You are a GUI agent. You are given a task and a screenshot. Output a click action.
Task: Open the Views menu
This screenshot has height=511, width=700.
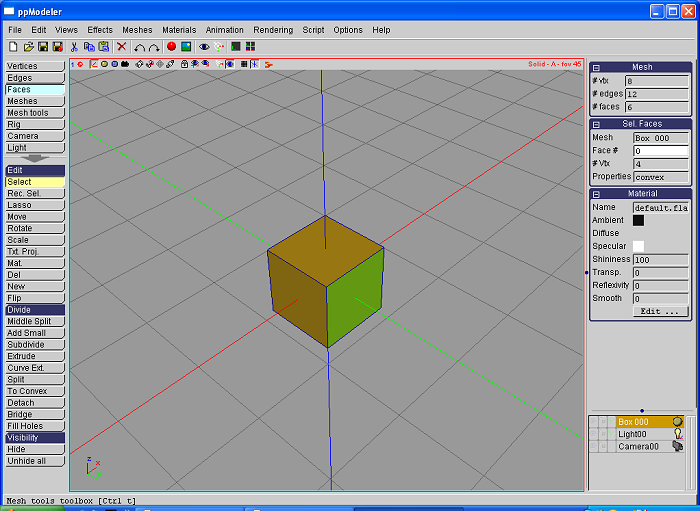[x=66, y=30]
